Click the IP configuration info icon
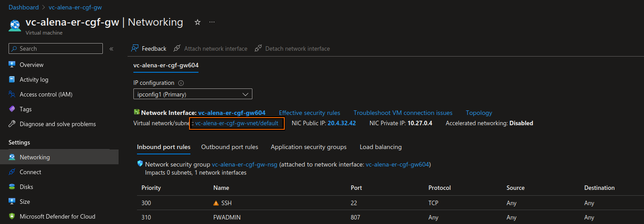 coord(181,83)
